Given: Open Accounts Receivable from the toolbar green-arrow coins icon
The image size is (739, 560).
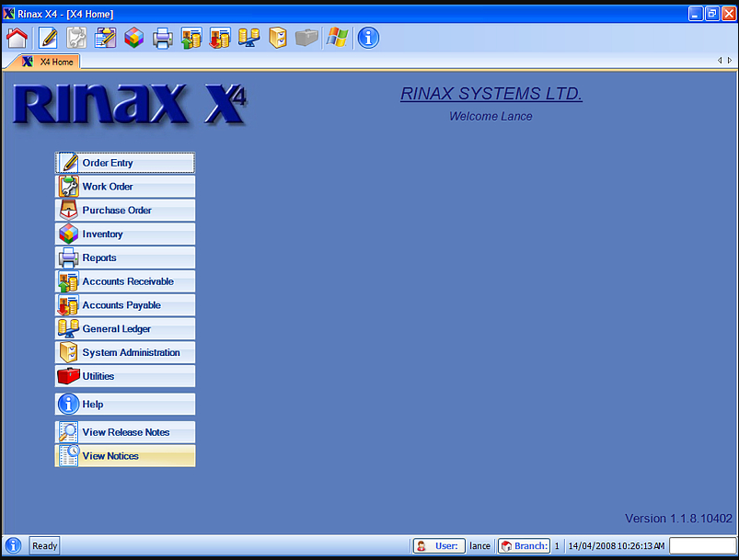Looking at the screenshot, I should (191, 38).
